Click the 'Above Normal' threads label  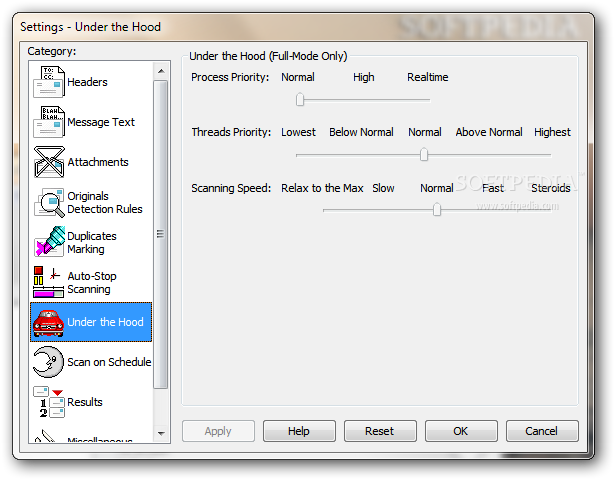coord(489,132)
